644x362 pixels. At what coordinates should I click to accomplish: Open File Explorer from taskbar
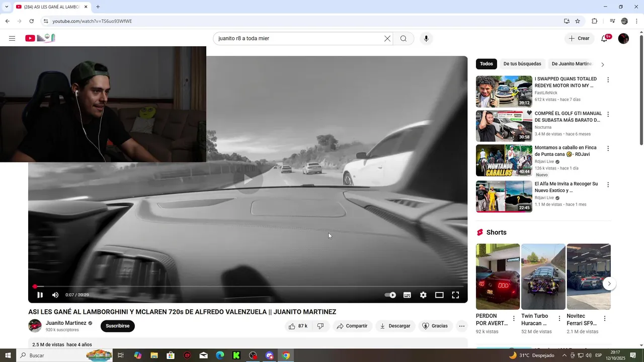(154, 355)
